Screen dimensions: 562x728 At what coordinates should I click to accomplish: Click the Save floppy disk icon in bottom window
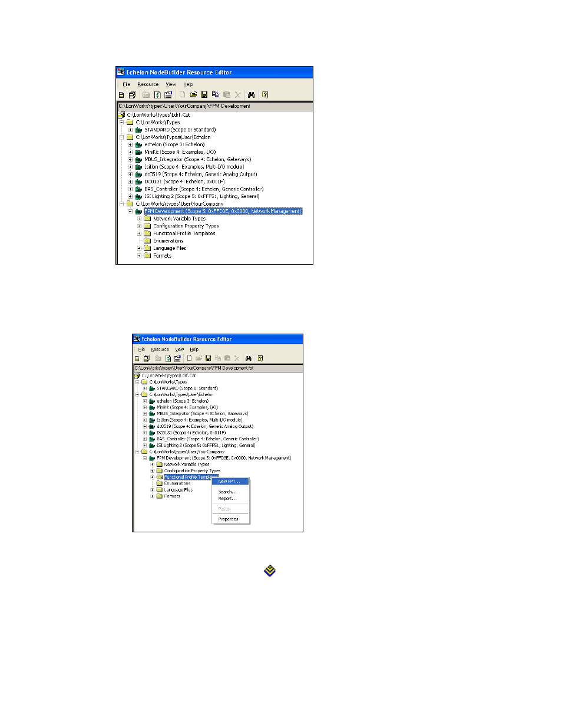pos(208,358)
